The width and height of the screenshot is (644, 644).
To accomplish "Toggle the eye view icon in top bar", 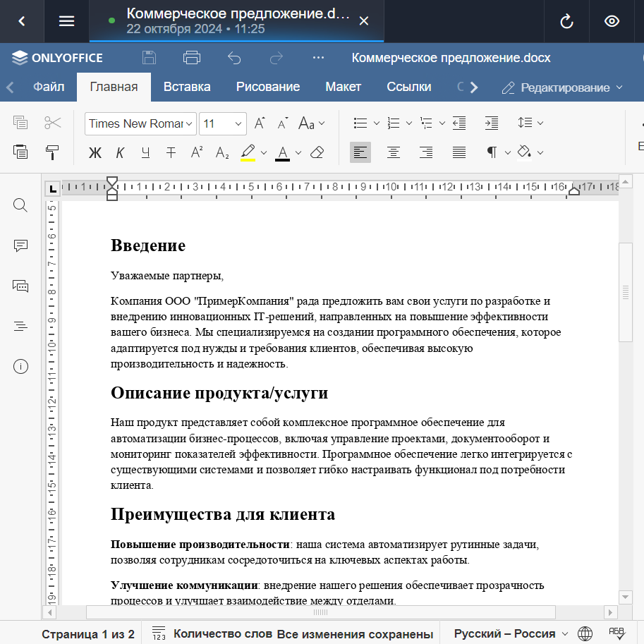I will 612,21.
